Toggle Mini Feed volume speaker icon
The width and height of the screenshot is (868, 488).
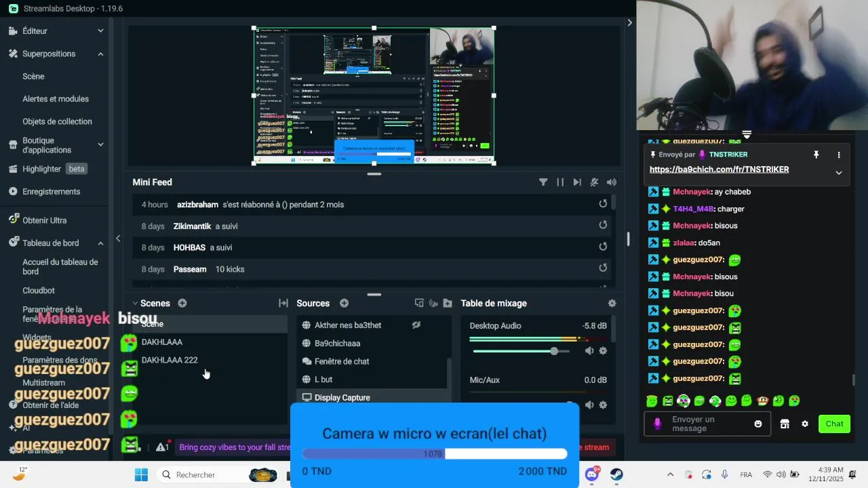coord(612,182)
